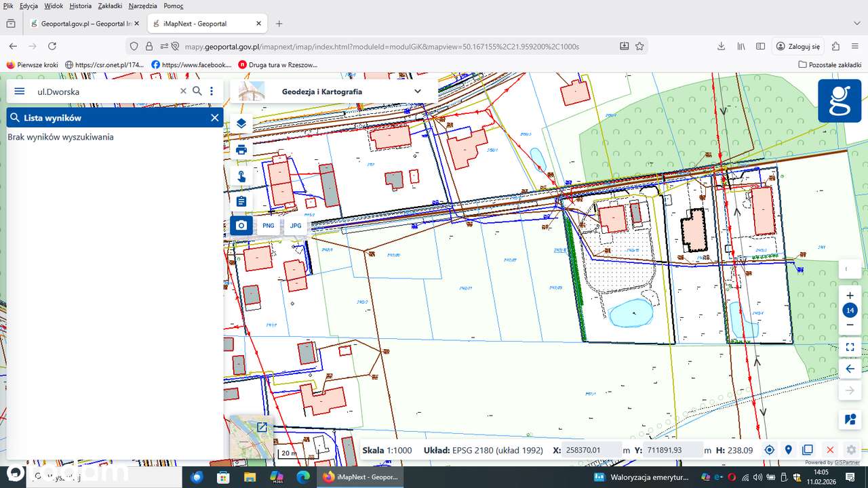Zoom out on the map
The height and width of the screenshot is (488, 868).
[x=850, y=325]
